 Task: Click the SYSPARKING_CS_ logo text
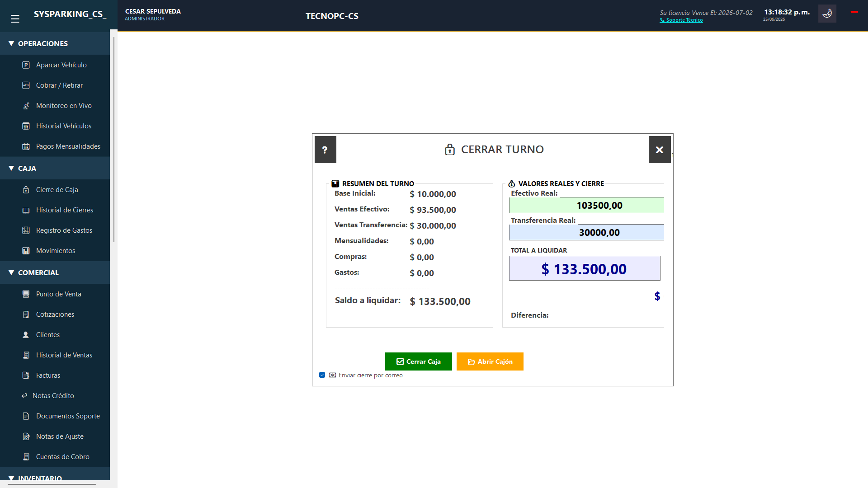coord(70,14)
